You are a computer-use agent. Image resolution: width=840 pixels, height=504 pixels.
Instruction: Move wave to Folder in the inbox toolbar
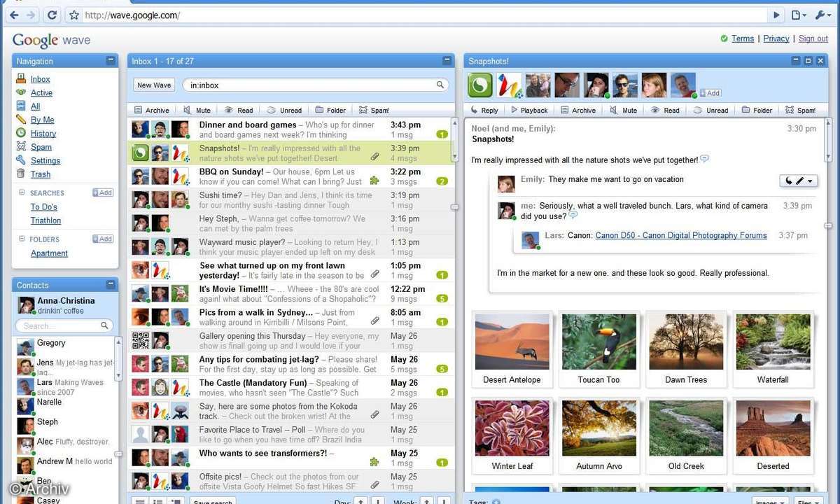[330, 110]
